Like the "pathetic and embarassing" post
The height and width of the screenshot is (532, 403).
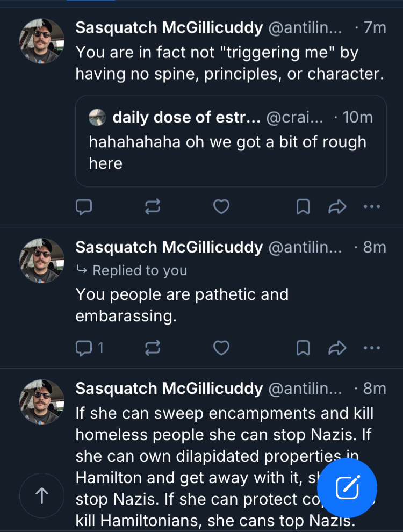[221, 349]
